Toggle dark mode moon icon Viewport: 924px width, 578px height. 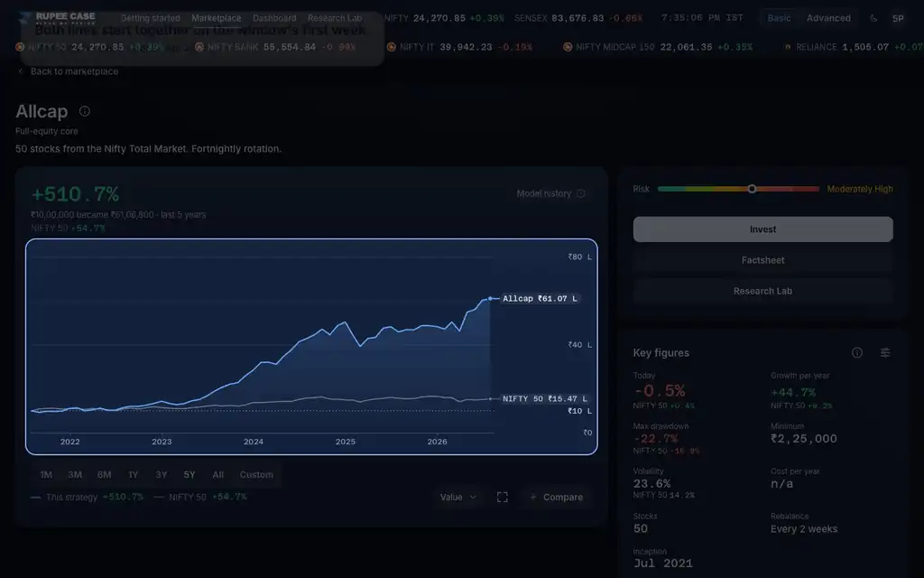point(873,18)
